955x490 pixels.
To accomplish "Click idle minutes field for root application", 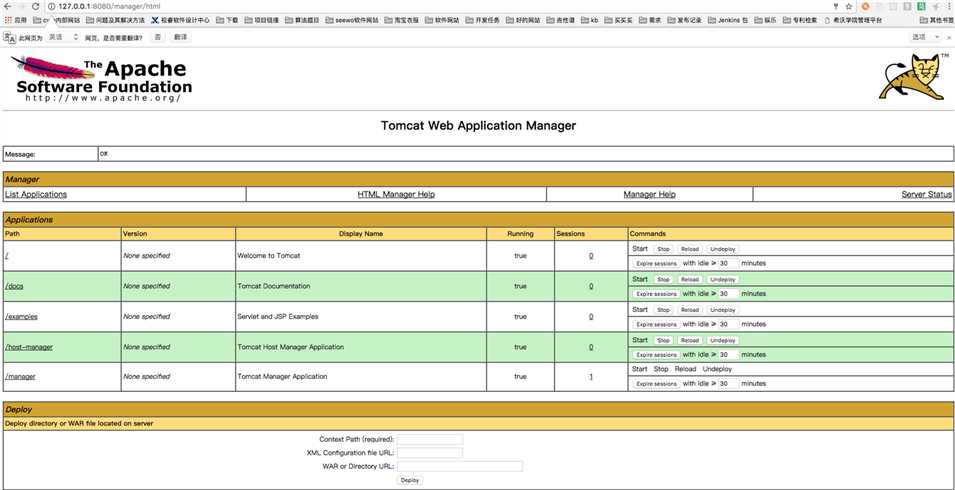I will coord(728,264).
